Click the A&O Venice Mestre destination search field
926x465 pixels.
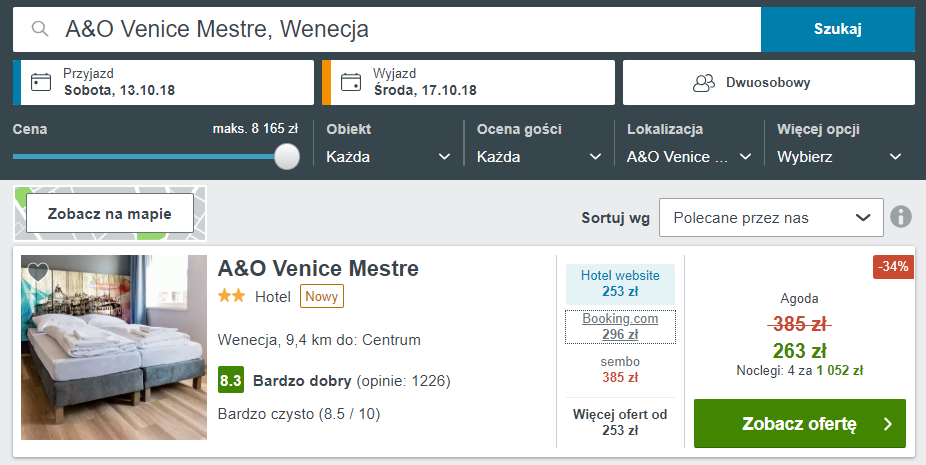[387, 29]
